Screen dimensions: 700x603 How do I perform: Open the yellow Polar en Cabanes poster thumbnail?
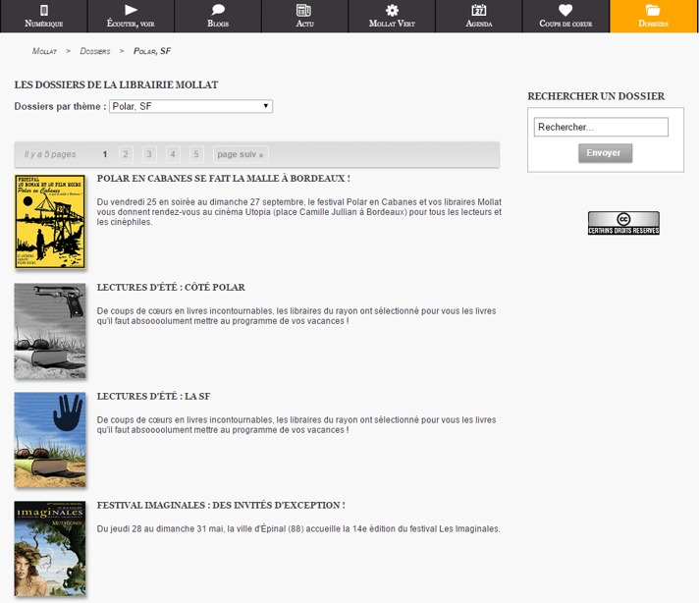(x=49, y=222)
